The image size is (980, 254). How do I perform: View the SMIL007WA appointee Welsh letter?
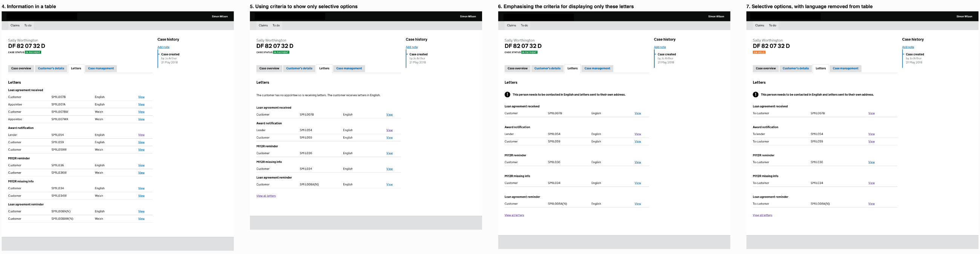[x=141, y=119]
